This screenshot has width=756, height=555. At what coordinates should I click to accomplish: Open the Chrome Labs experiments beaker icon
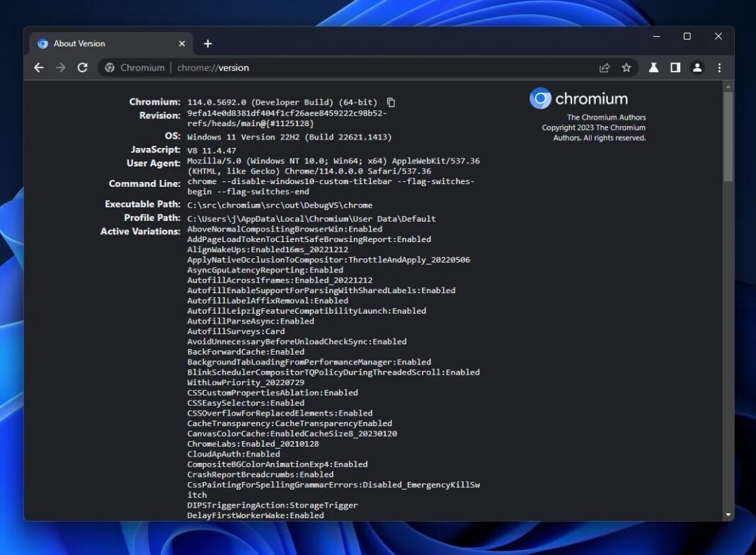[653, 67]
